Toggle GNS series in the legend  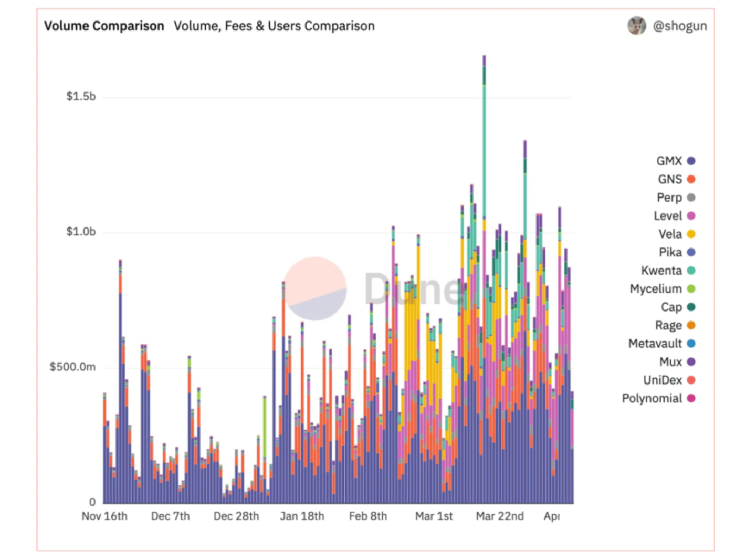point(670,180)
